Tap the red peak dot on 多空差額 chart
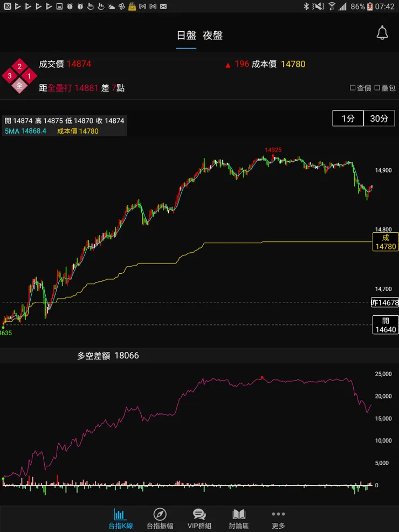 [262, 377]
